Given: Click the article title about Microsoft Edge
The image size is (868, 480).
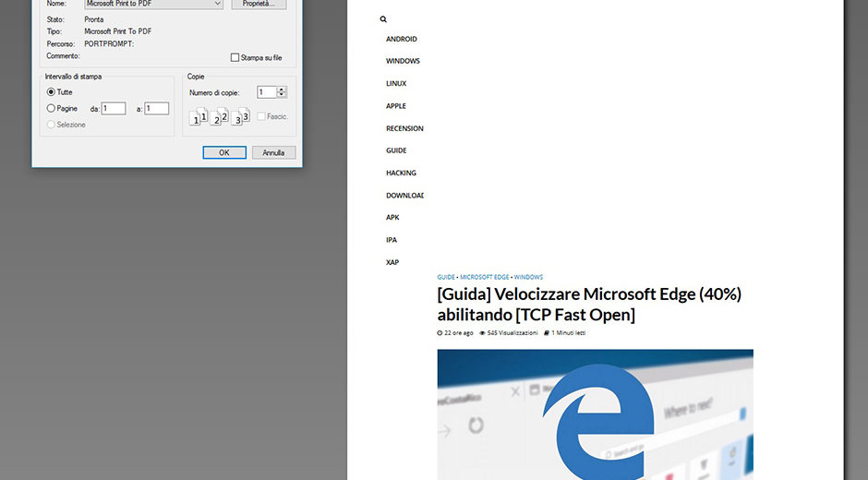Looking at the screenshot, I should (589, 304).
